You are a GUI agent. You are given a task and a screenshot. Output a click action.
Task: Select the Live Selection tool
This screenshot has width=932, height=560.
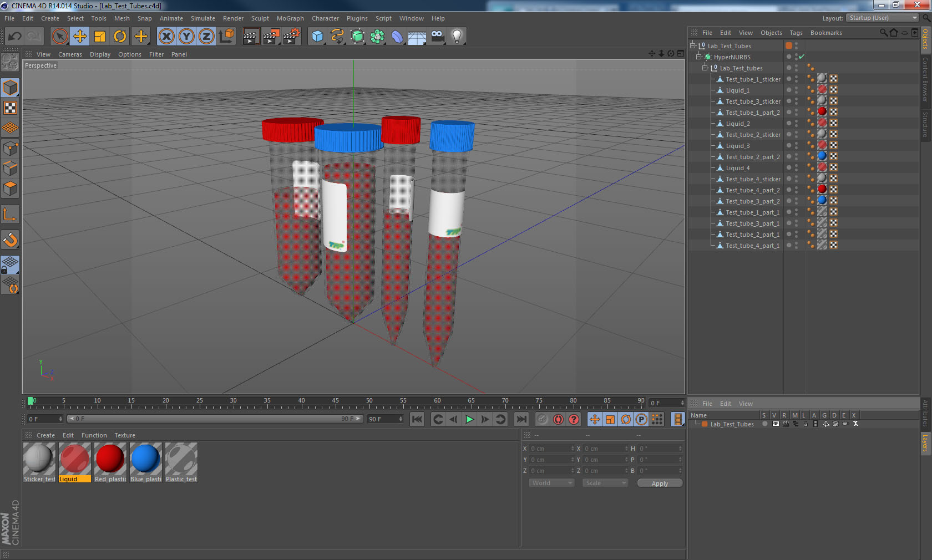click(x=59, y=37)
